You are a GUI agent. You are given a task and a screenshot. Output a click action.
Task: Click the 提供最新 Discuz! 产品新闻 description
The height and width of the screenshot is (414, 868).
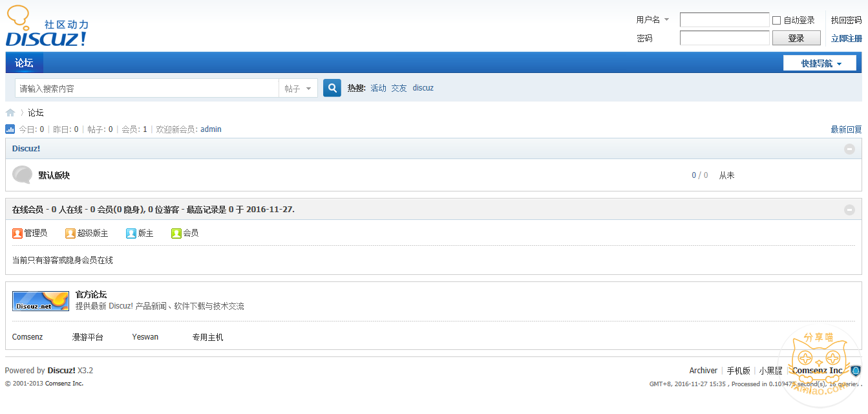(160, 306)
